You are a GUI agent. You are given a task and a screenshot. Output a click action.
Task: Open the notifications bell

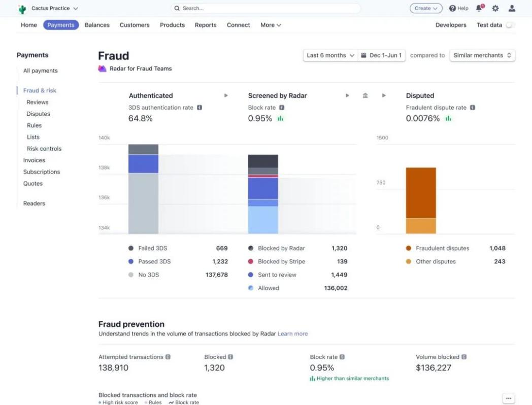pos(478,8)
